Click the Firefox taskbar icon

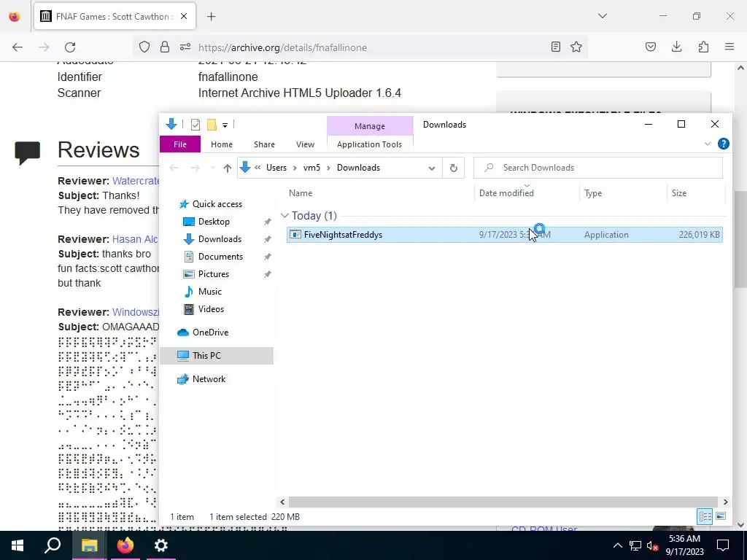125,545
